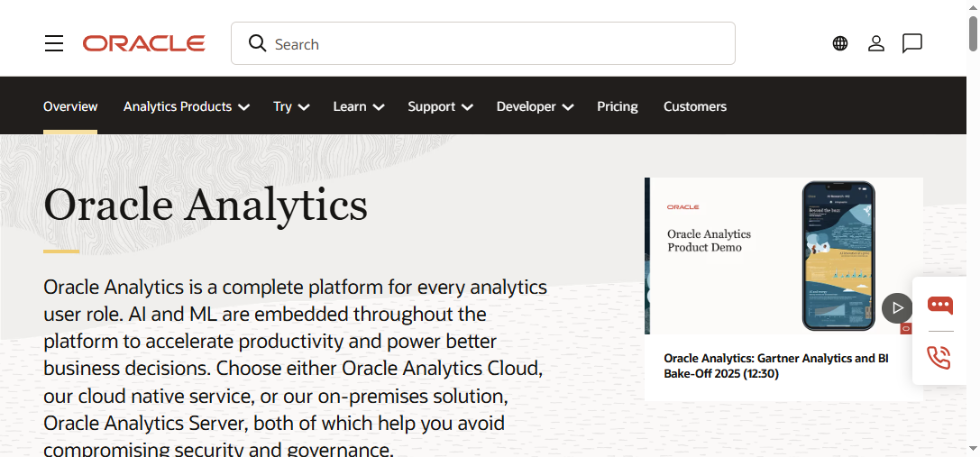This screenshot has width=980, height=457.
Task: Open the Customers nav link
Action: [x=694, y=106]
